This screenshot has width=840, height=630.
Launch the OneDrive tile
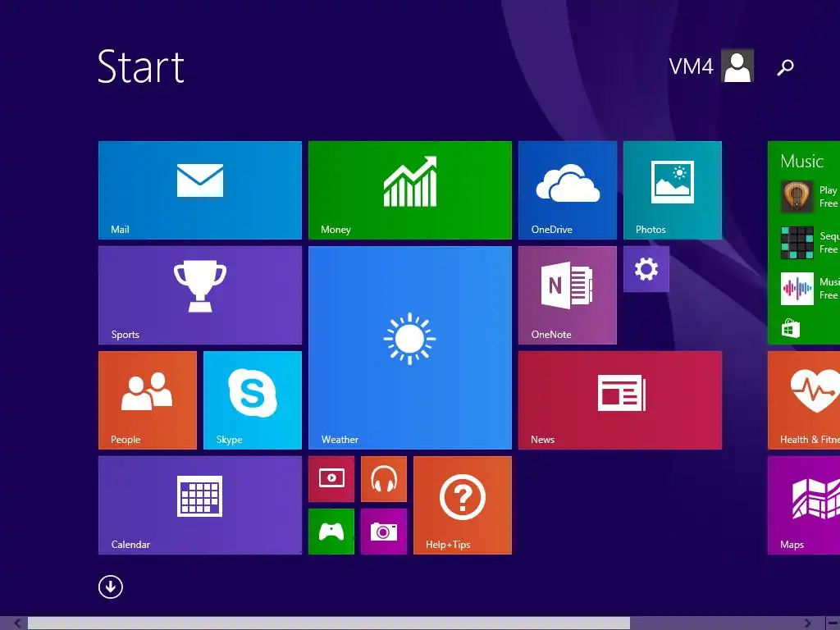pos(568,190)
